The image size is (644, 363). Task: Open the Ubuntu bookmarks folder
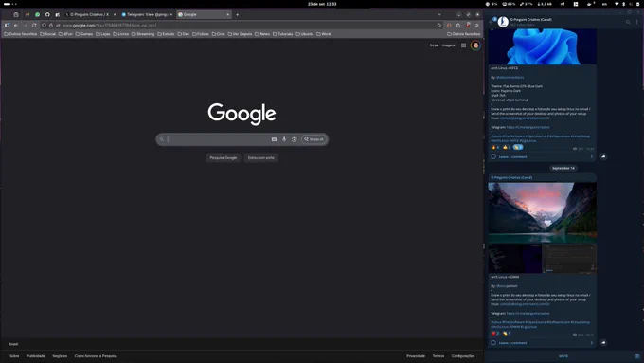(305, 34)
